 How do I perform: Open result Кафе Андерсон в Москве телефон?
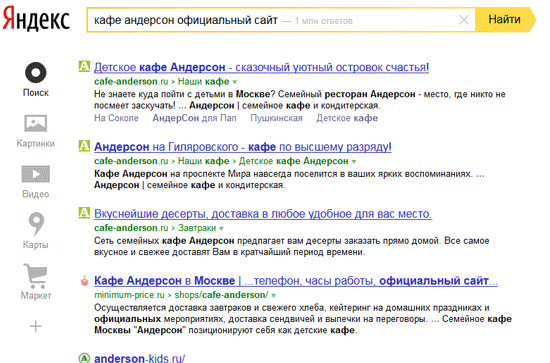tap(296, 281)
